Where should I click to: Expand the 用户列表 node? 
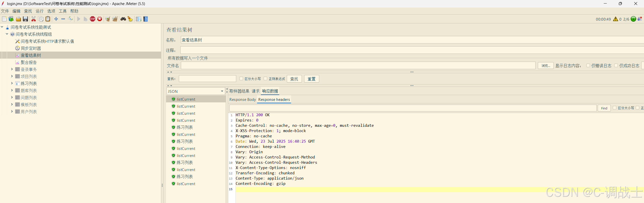(x=12, y=111)
